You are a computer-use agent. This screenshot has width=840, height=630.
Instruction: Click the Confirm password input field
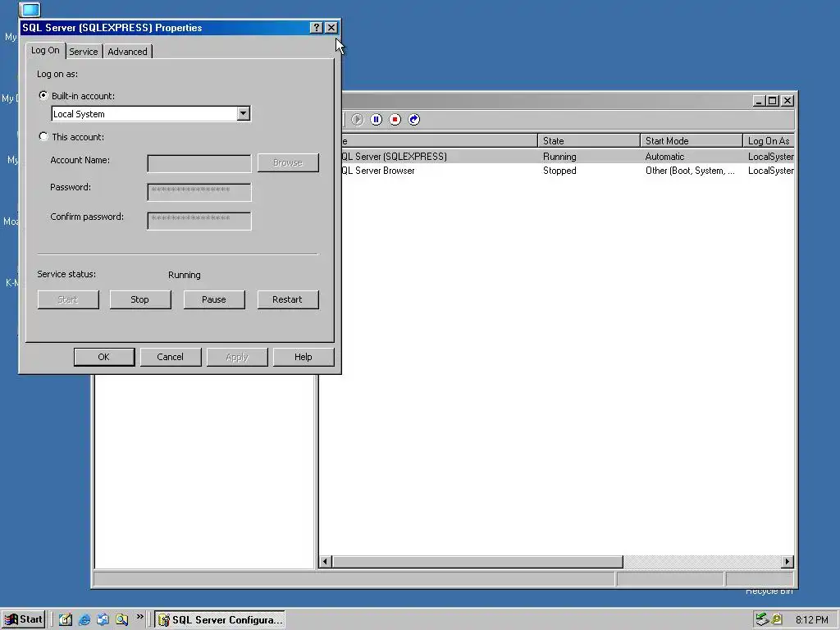199,221
